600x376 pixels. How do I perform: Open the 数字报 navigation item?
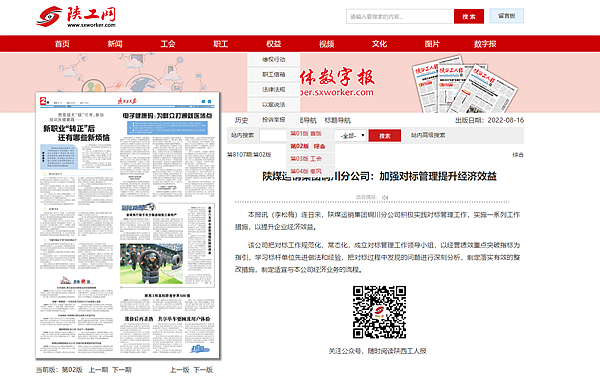point(485,44)
